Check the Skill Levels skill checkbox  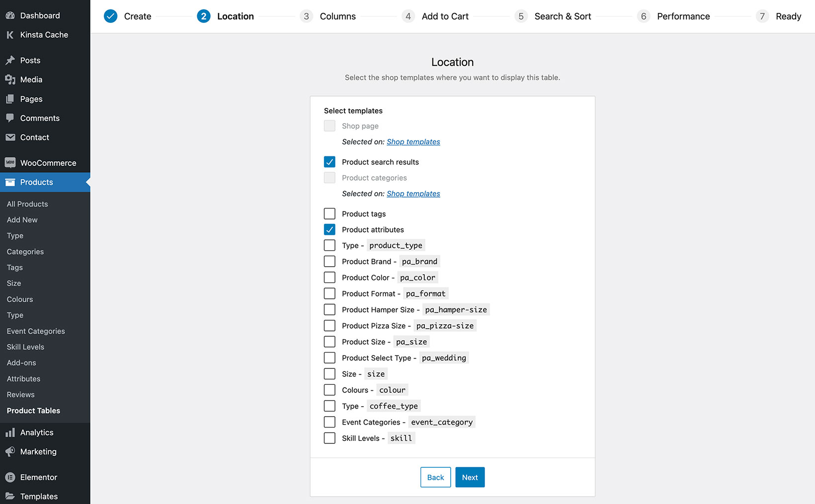pyautogui.click(x=329, y=438)
